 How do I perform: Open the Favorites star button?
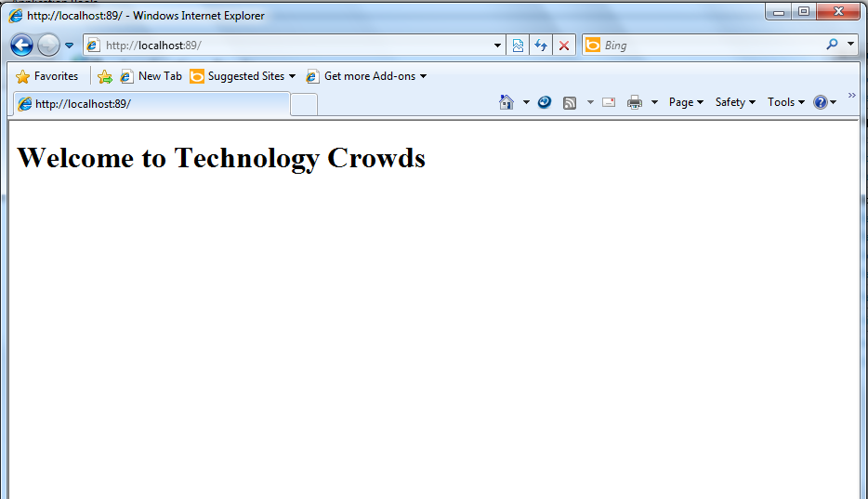[47, 76]
